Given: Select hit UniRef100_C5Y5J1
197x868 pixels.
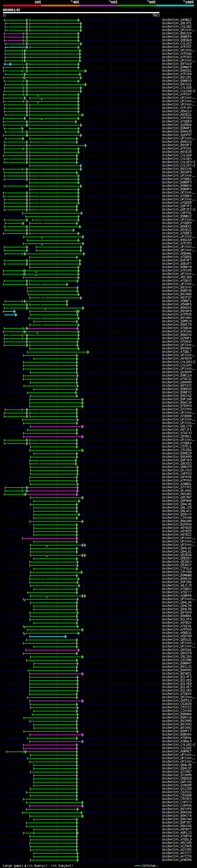Looking at the screenshot, I should pyautogui.click(x=177, y=447).
